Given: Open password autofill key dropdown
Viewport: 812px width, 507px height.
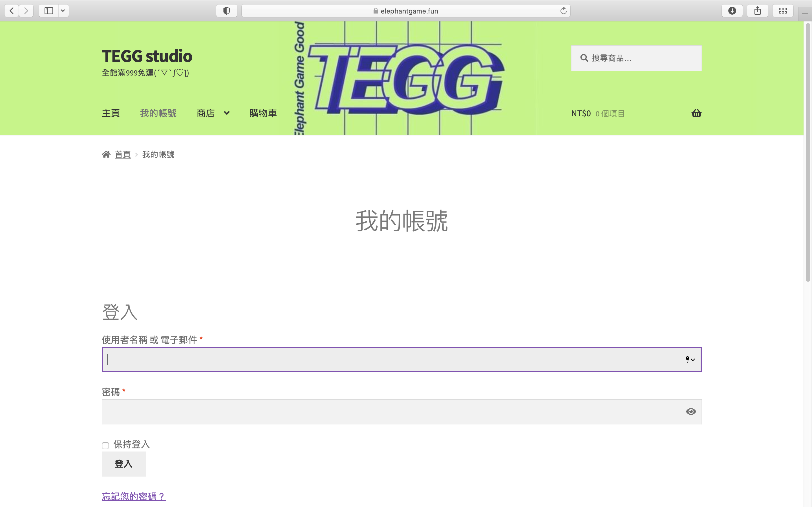Looking at the screenshot, I should click(690, 359).
